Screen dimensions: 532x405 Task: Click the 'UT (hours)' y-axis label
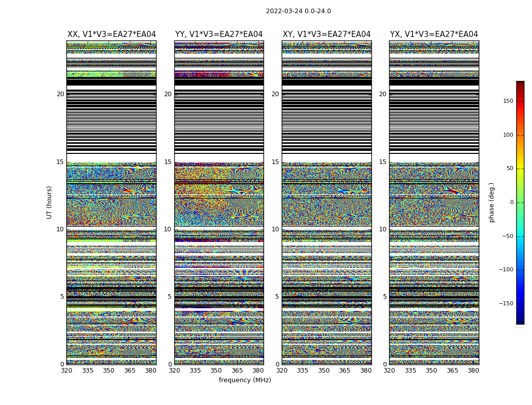coord(49,202)
